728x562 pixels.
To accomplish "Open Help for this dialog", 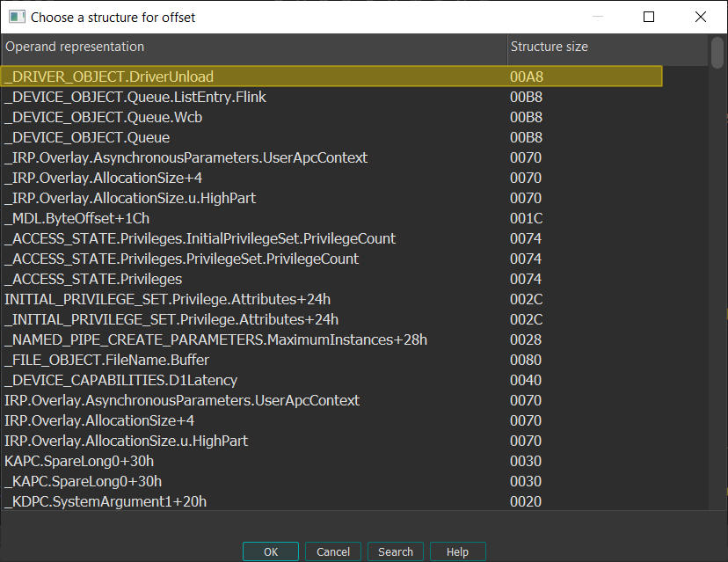I will [x=457, y=551].
